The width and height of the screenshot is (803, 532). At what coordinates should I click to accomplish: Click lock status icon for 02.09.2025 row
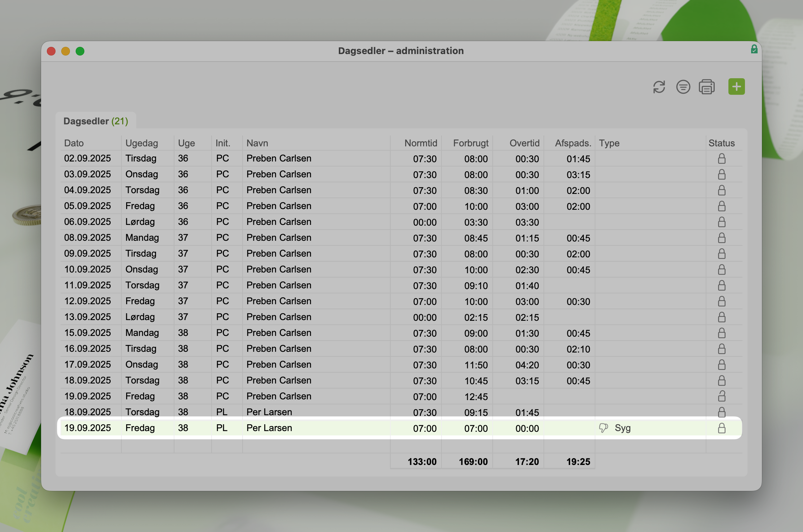(x=722, y=159)
